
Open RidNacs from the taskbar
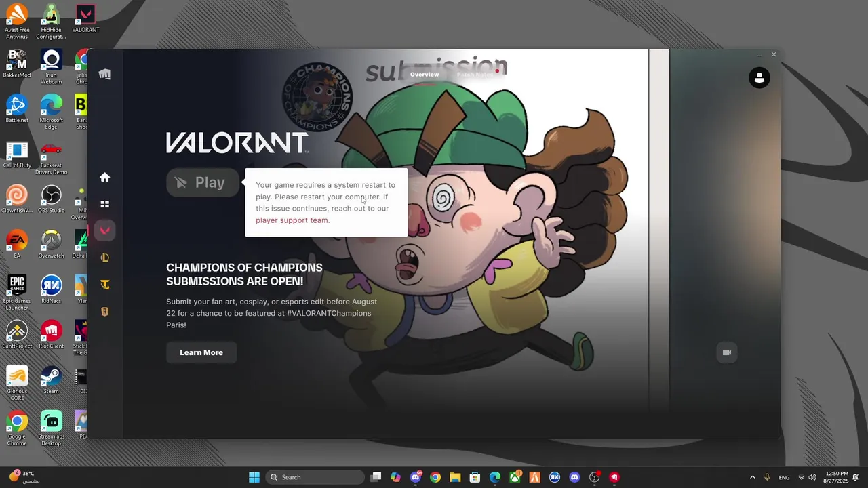pos(555,477)
